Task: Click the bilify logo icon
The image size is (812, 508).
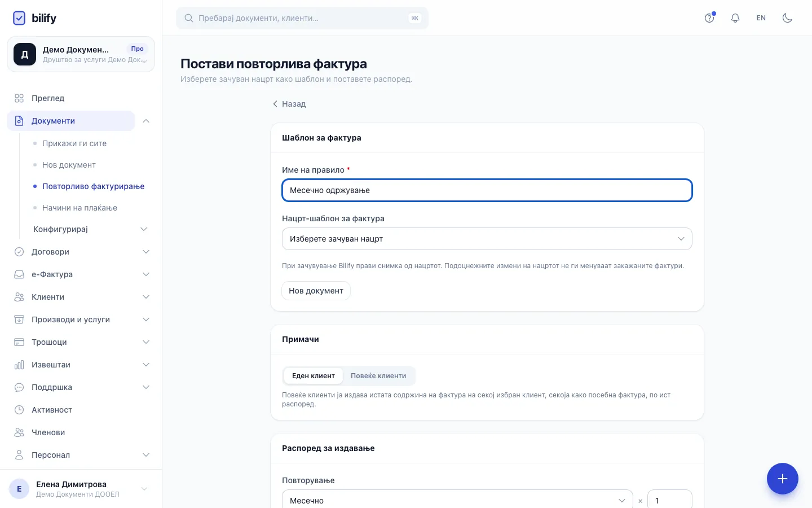Action: (19, 18)
